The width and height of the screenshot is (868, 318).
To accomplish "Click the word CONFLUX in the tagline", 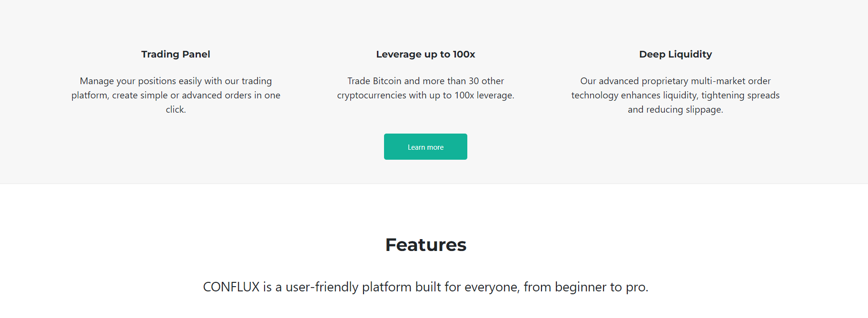I will (x=231, y=287).
